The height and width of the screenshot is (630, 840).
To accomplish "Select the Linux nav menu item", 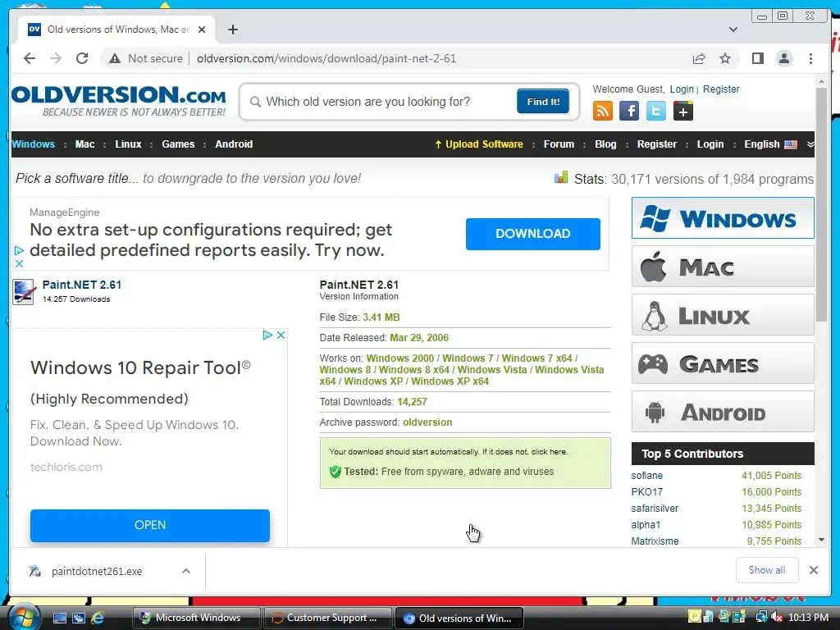I will [128, 144].
